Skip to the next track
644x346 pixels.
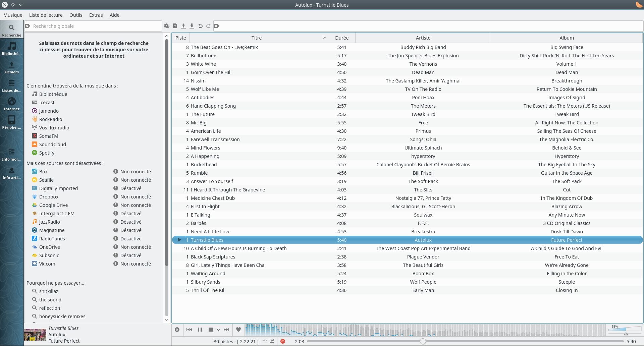(226, 330)
